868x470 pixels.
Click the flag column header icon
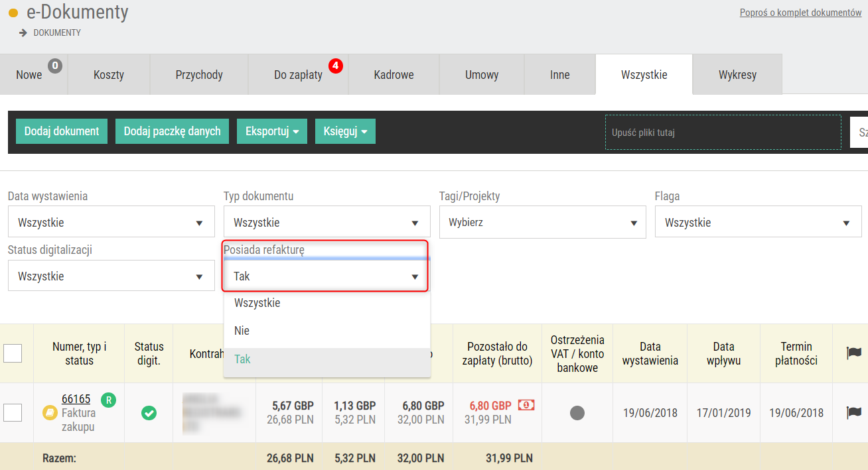point(854,353)
